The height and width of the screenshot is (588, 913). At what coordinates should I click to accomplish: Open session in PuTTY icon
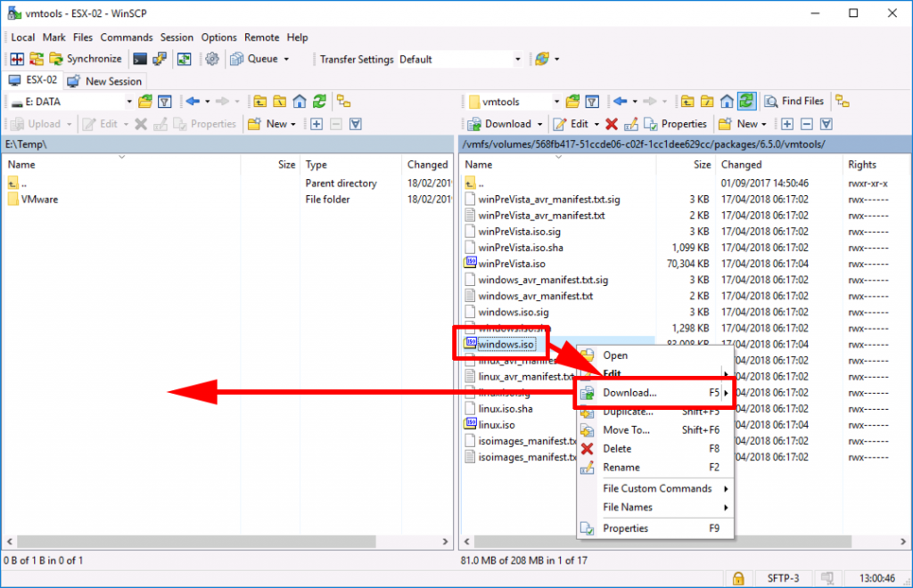(160, 59)
